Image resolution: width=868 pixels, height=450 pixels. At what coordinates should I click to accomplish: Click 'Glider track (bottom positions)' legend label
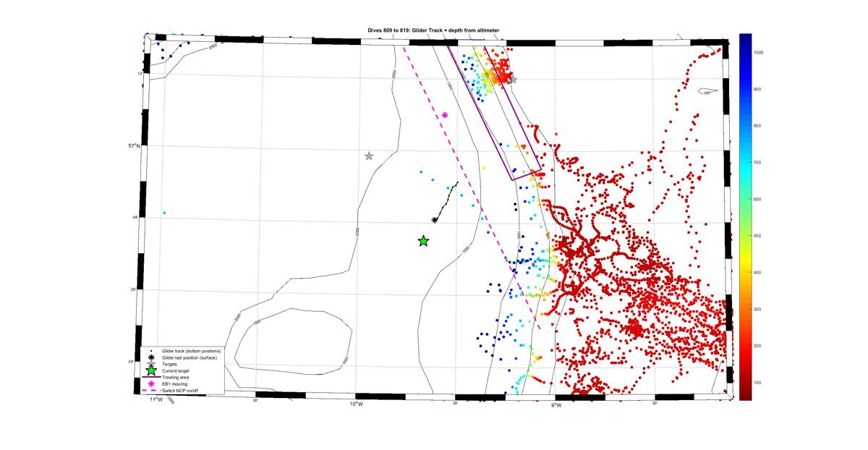click(x=192, y=351)
